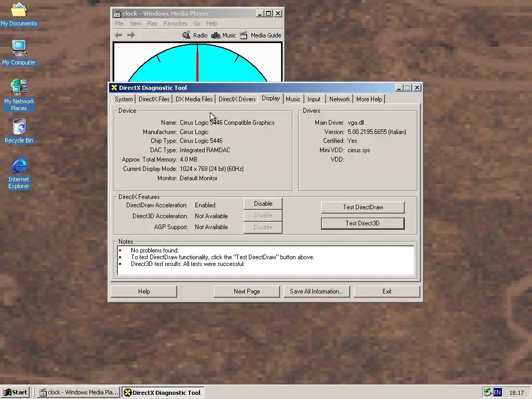532x399 pixels.
Task: Click the 18.17 system clock
Action: (x=516, y=393)
